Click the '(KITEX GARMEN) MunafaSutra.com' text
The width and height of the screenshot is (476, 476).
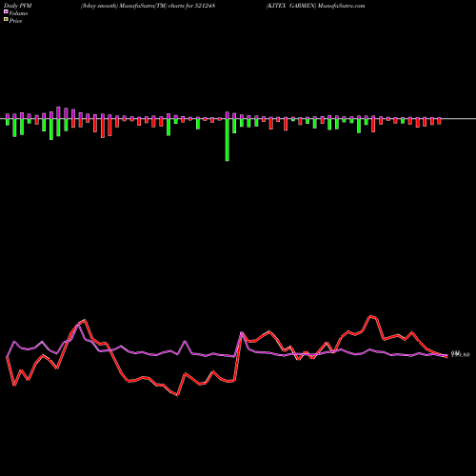click(315, 6)
